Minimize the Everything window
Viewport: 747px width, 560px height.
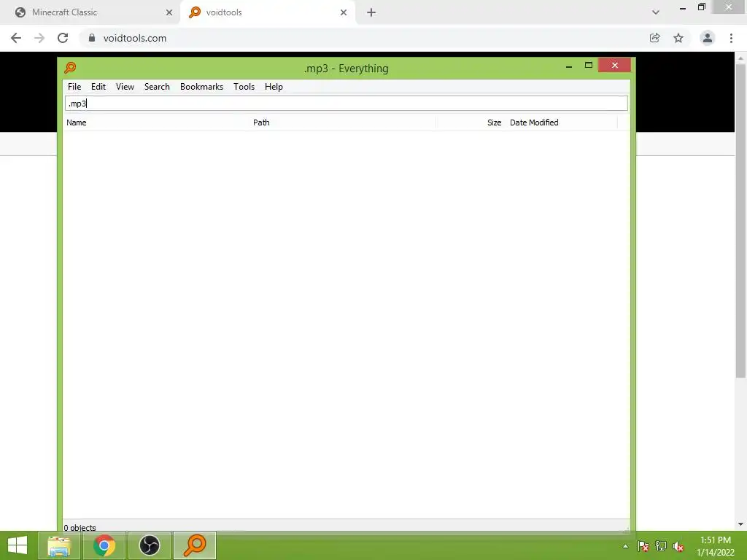coord(569,66)
